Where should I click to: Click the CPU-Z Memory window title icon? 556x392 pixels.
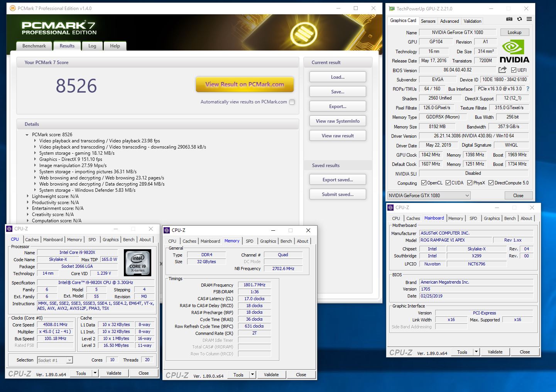(x=167, y=230)
